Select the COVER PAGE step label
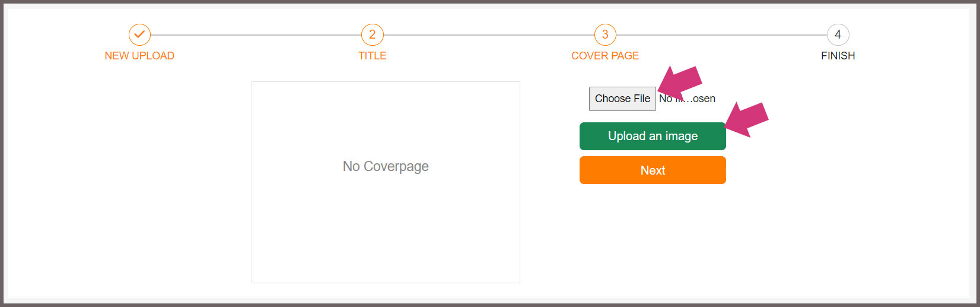 (605, 56)
